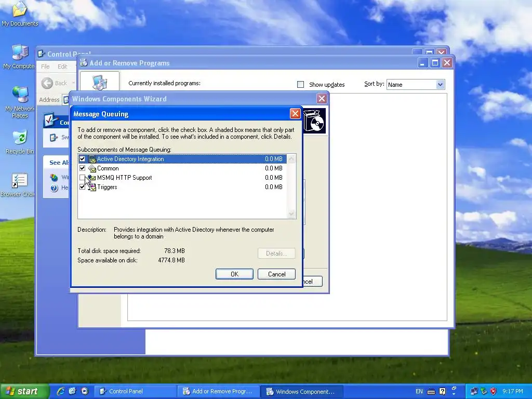Confirm with the OK button
Image resolution: width=532 pixels, height=399 pixels.
tap(234, 274)
